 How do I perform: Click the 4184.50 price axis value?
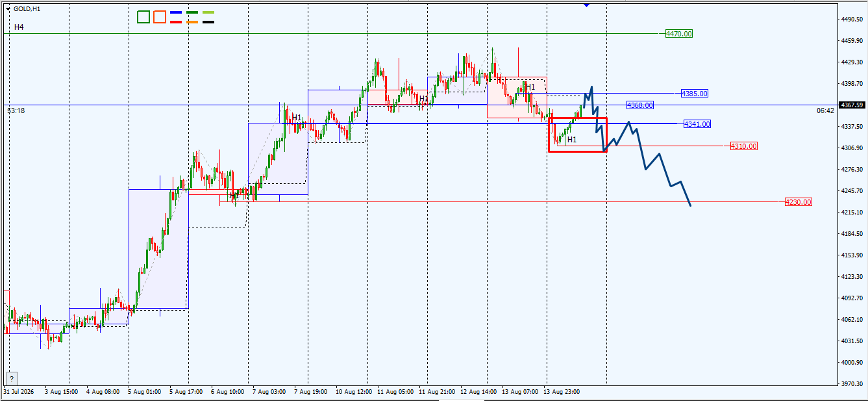[x=851, y=234]
